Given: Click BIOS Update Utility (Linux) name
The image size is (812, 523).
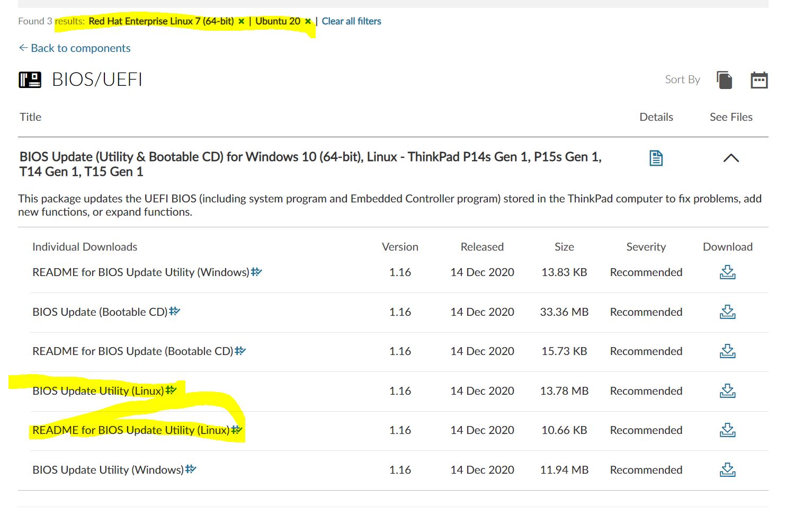Looking at the screenshot, I should click(x=98, y=391).
